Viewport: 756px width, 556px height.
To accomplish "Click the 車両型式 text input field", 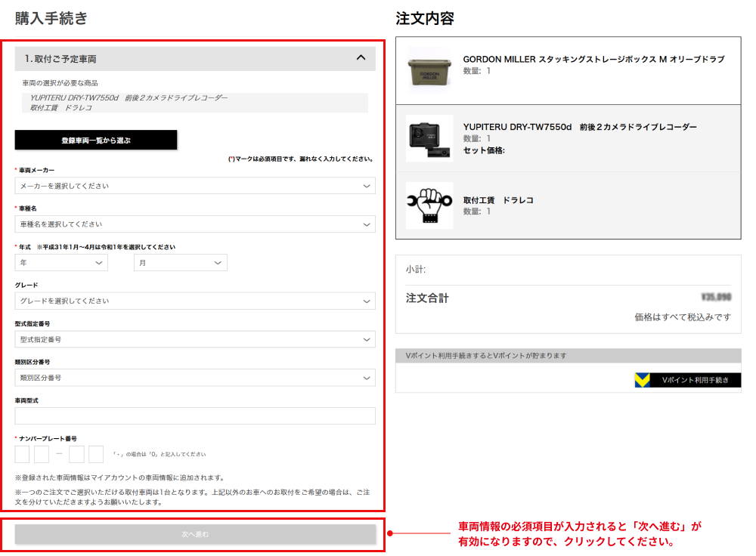I will [195, 415].
